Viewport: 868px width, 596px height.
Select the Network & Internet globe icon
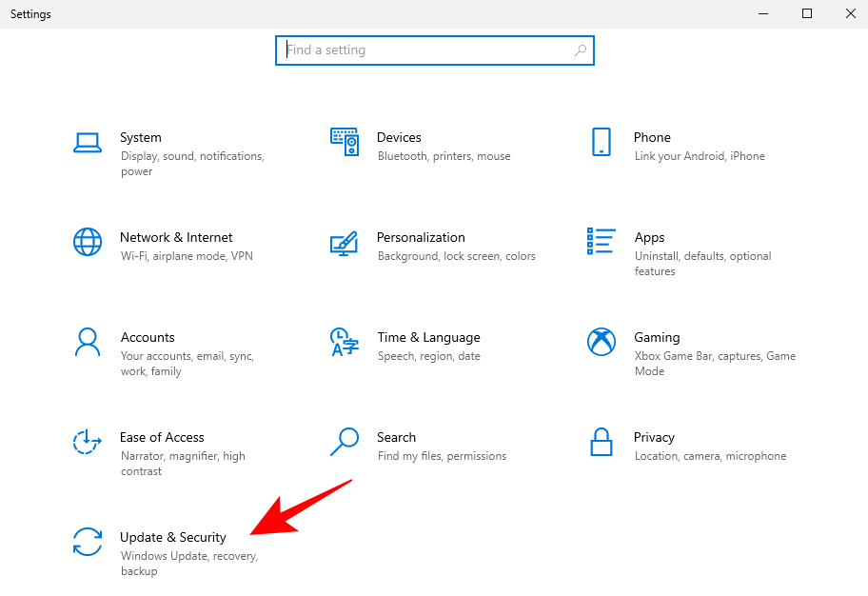click(x=88, y=242)
